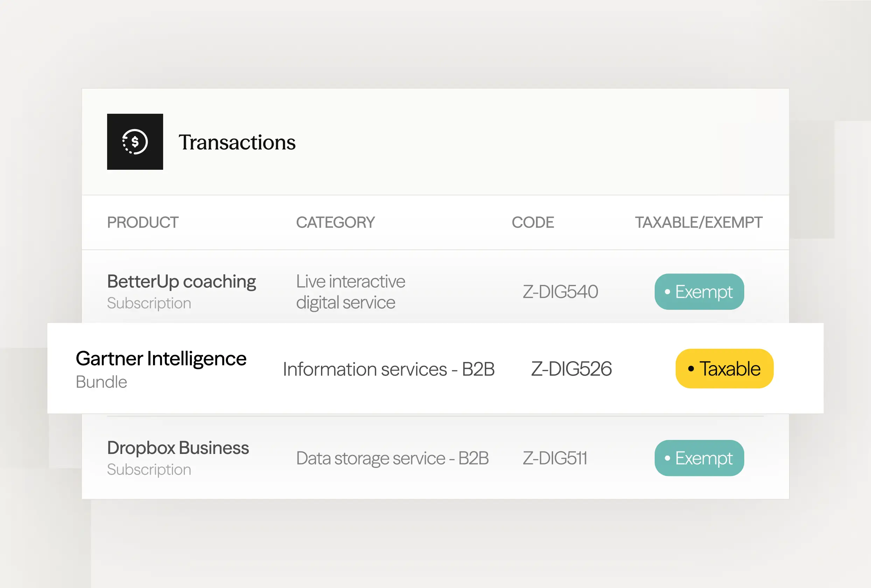Click code Z-DIG540

coord(560,292)
